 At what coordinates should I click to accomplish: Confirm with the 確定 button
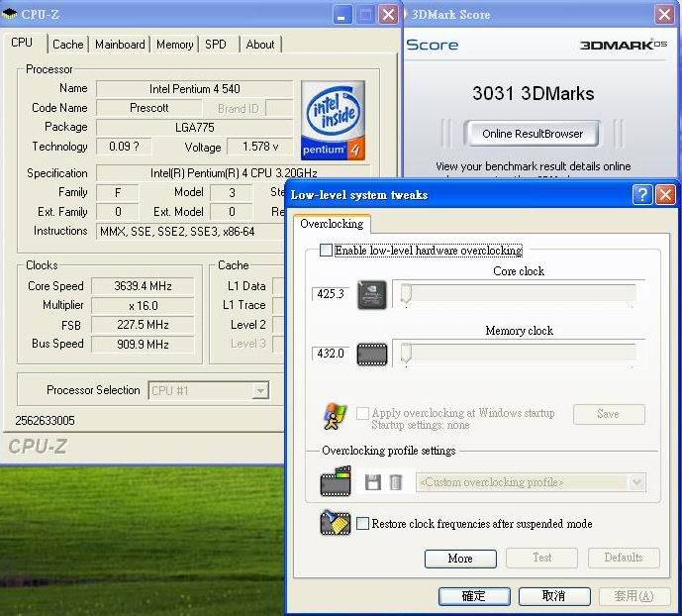point(474,595)
